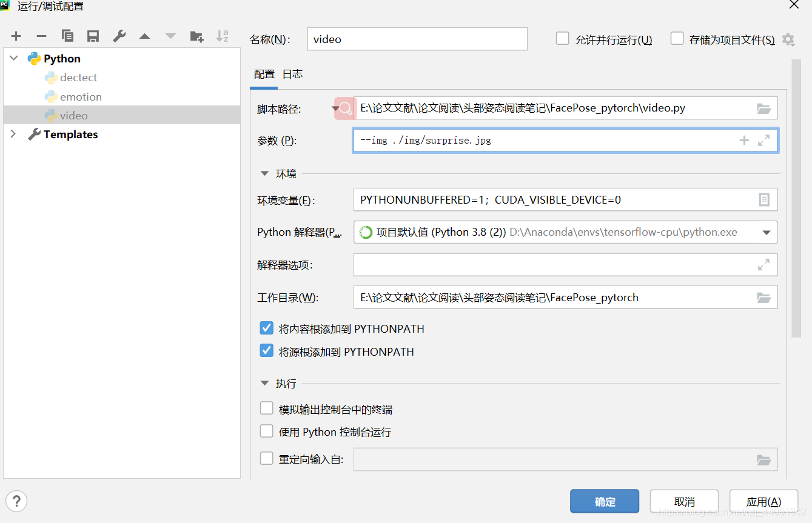812x523 pixels.
Task: Enable 模拟输出控制台中的终端
Action: (266, 408)
